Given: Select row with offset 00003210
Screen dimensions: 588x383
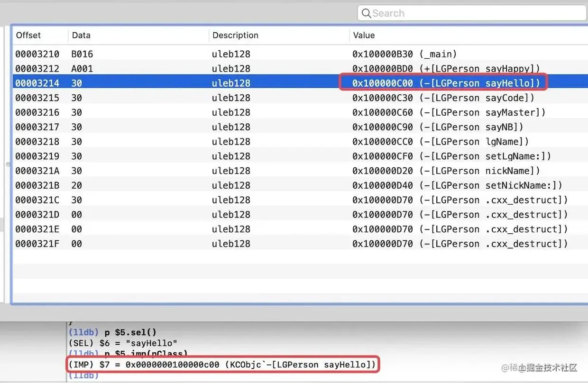Looking at the screenshot, I should (x=300, y=54).
